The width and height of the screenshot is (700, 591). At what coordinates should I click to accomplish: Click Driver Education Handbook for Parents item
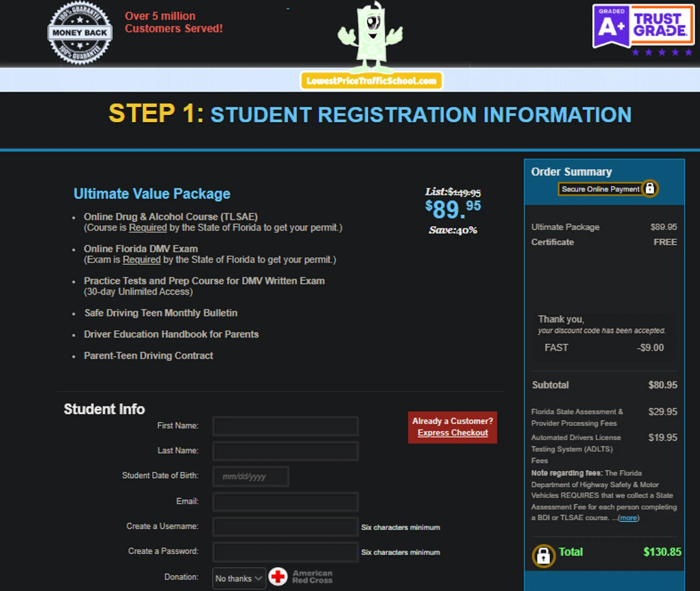click(171, 334)
